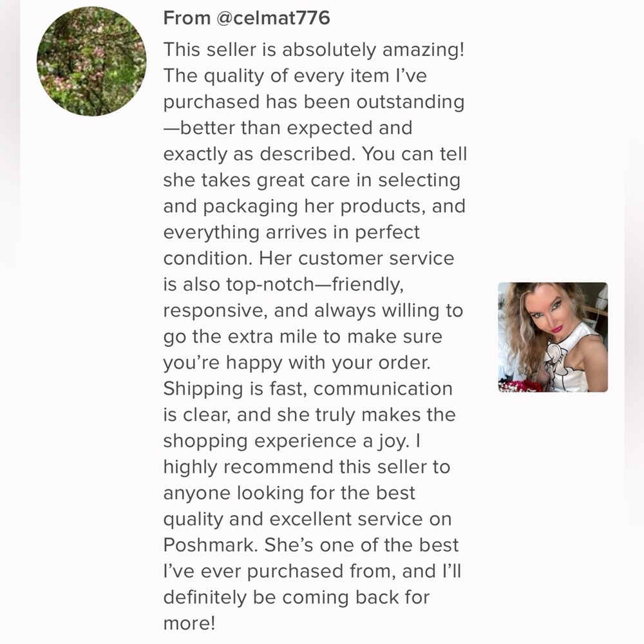Click "Shipping is fast, communication" line
644x644 pixels.
(308, 388)
